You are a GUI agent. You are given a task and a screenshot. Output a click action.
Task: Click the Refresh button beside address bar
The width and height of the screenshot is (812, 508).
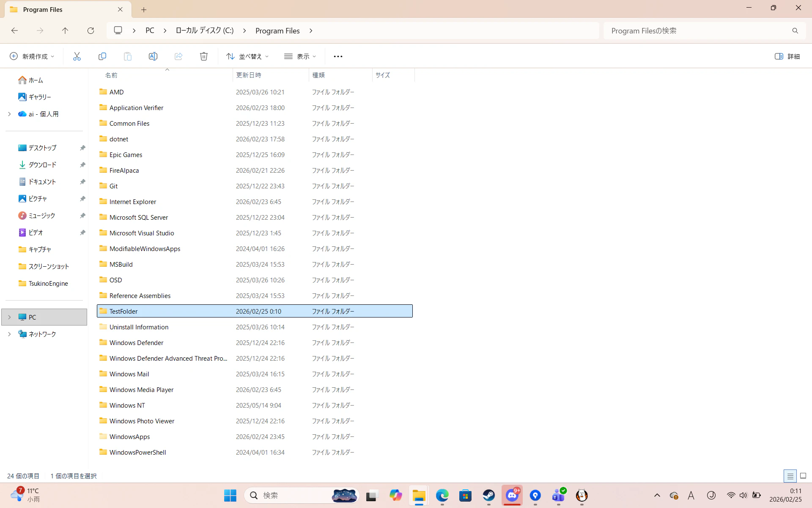click(91, 30)
